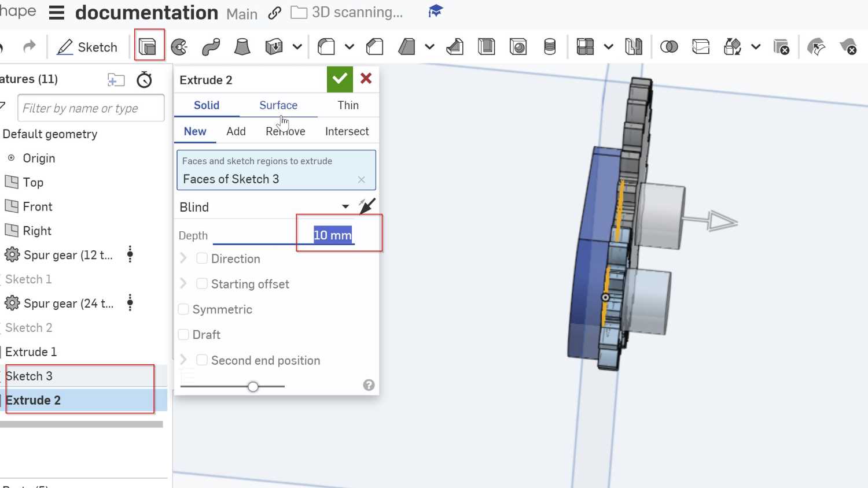Cancel Extrude 2 with red X

[366, 79]
